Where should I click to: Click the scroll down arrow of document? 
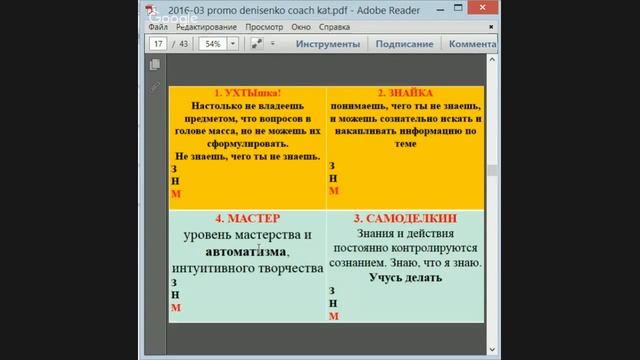coord(492,349)
